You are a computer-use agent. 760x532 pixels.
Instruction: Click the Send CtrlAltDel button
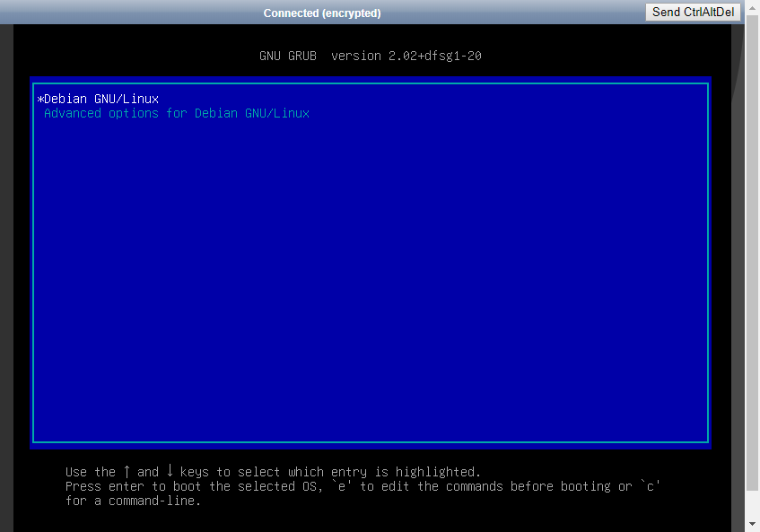(693, 12)
